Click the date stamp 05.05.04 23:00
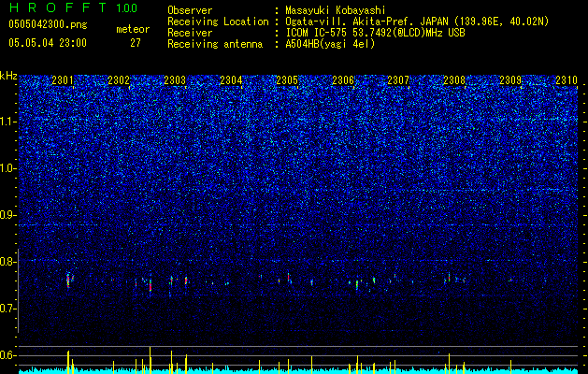The height and width of the screenshot is (374, 588). 48,43
